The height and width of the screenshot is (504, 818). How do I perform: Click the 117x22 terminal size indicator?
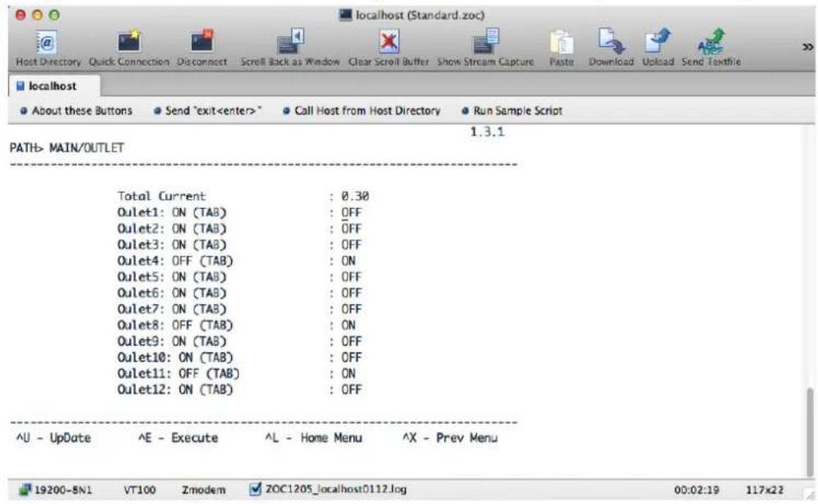click(764, 490)
